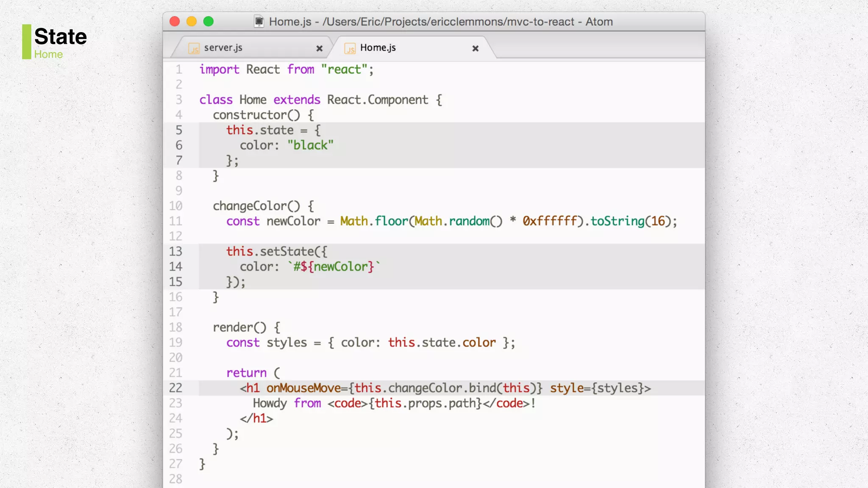Click the "black" string on line 6

310,145
